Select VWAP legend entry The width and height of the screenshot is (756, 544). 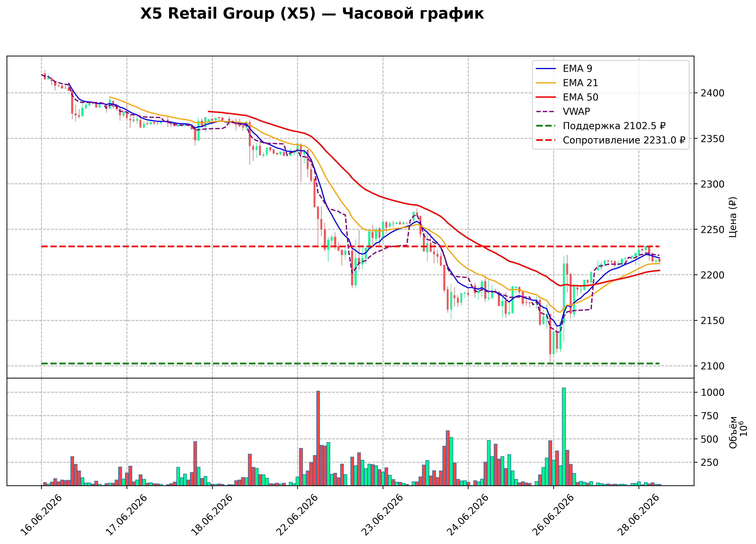563,111
